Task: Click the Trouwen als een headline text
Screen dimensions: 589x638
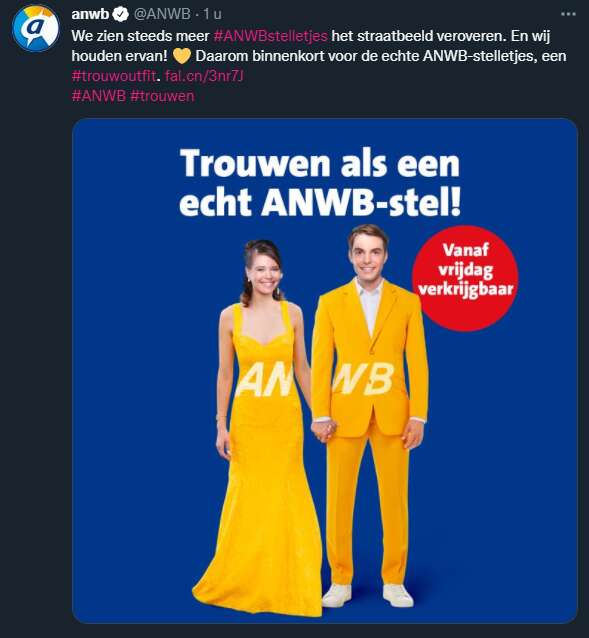Action: (320, 163)
